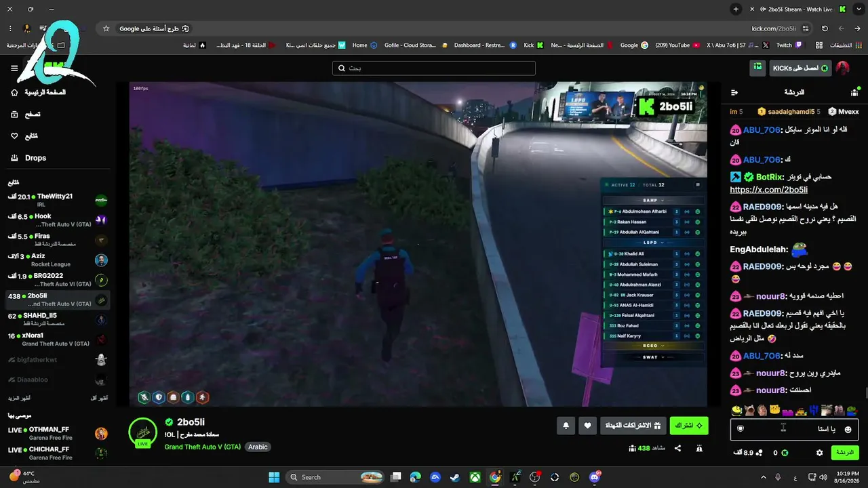Click the green Kick gift box icon
Image resolution: width=868 pixels, height=488 pixels.
[757, 68]
